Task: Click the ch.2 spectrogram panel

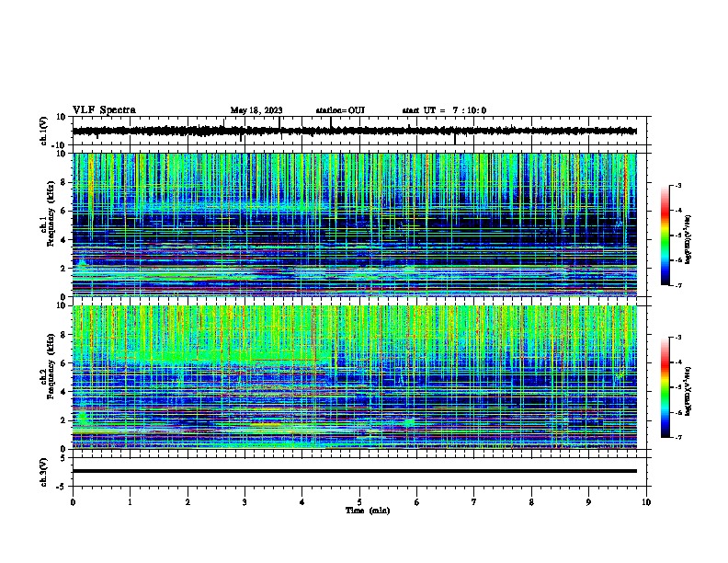Action: pos(354,377)
